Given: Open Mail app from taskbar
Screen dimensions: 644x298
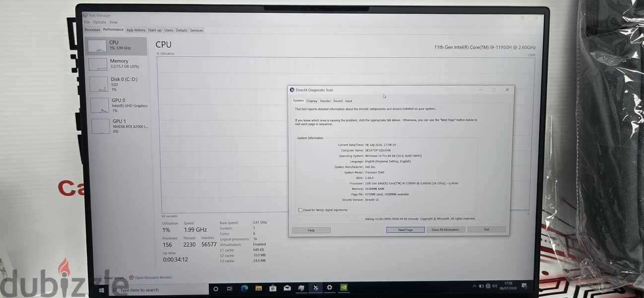Looking at the screenshot, I should pos(287,288).
